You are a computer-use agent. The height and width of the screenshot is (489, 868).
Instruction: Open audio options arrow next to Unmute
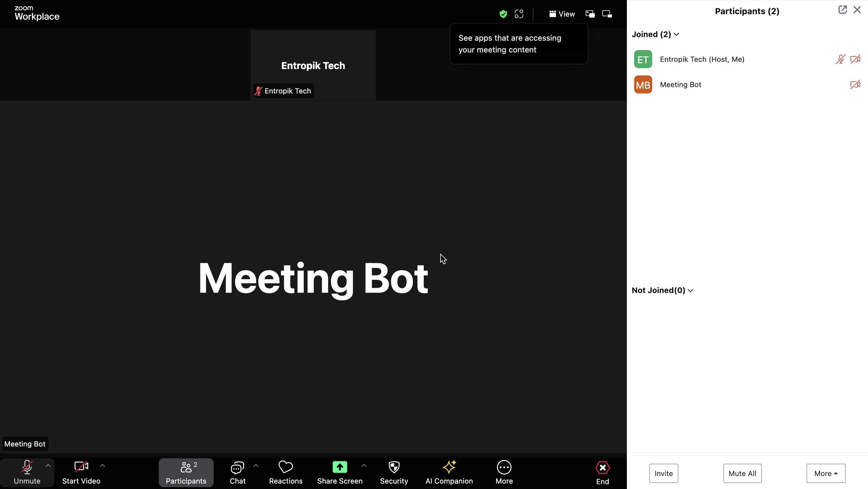pos(48,466)
